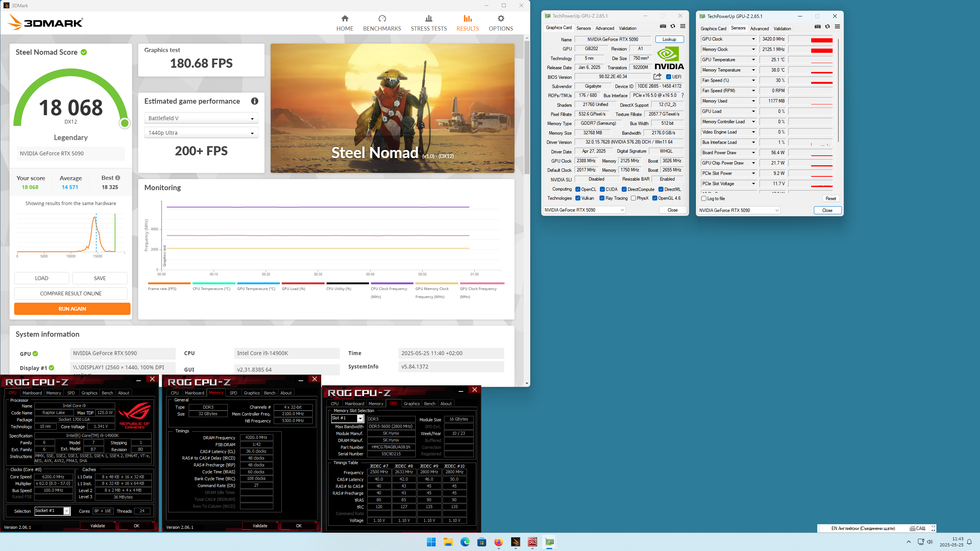Open Microsoft Store from taskbar
The height and width of the screenshot is (551, 980).
[482, 542]
